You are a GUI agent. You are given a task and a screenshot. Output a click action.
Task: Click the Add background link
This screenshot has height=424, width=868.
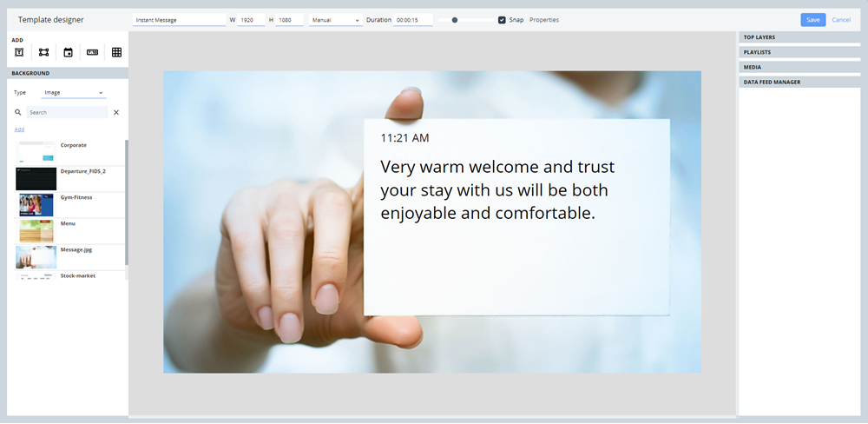[19, 129]
